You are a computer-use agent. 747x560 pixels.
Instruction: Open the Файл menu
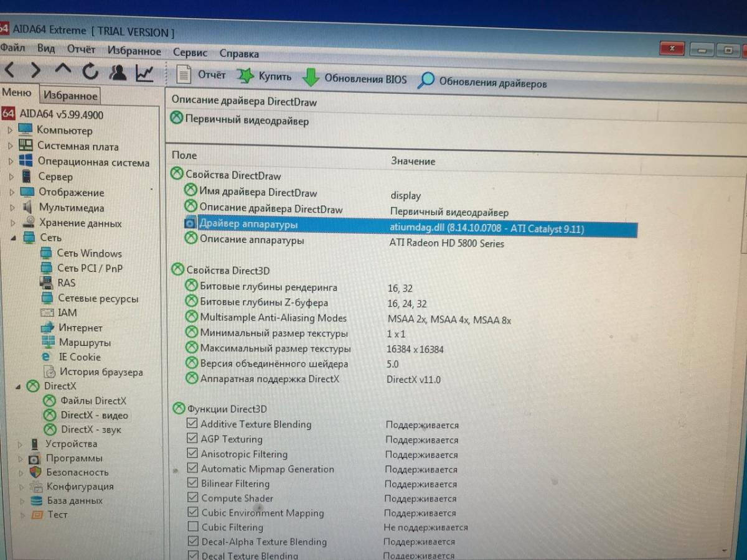click(x=12, y=47)
